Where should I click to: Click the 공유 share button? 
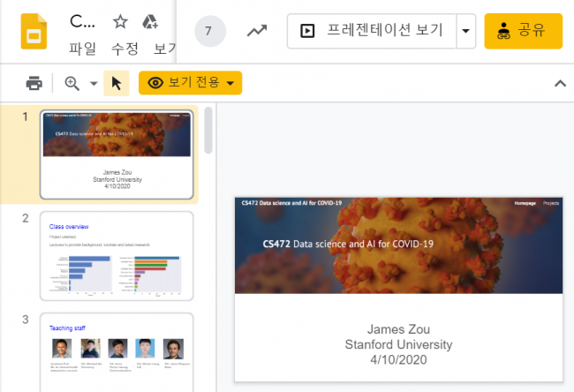[523, 31]
